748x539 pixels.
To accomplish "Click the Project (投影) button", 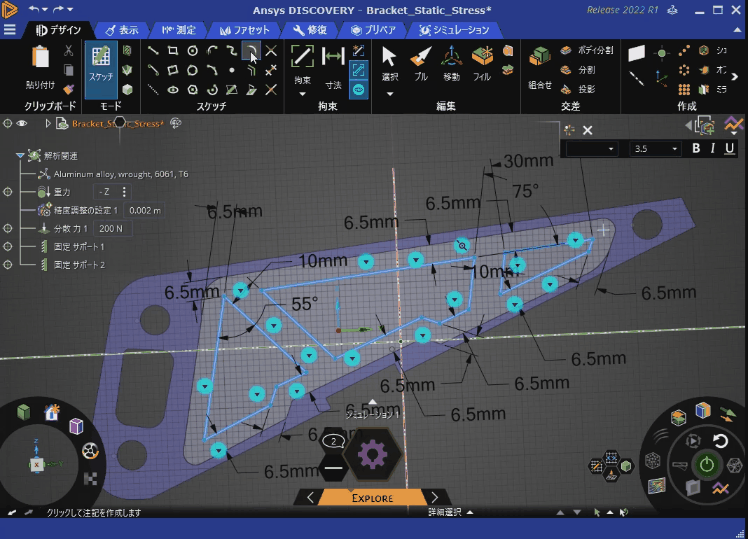I will [x=578, y=89].
